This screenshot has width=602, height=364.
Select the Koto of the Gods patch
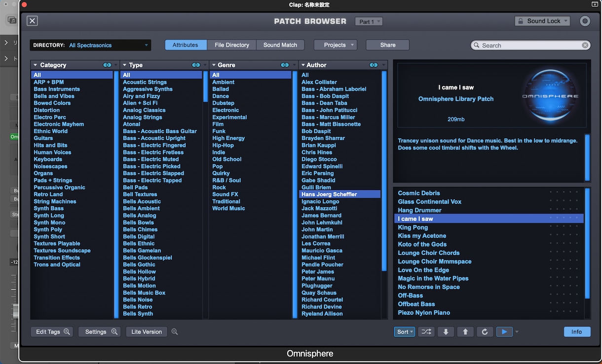pos(422,244)
